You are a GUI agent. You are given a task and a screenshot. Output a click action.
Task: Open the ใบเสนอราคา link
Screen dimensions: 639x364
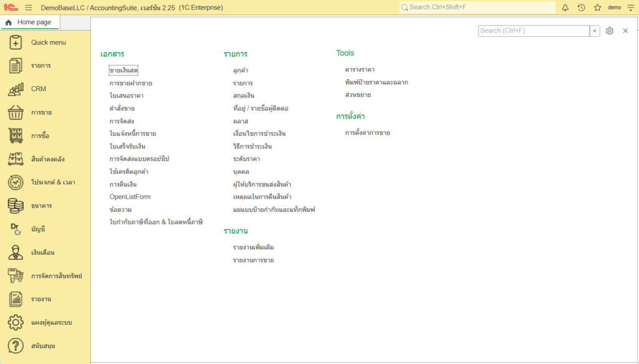pos(126,95)
